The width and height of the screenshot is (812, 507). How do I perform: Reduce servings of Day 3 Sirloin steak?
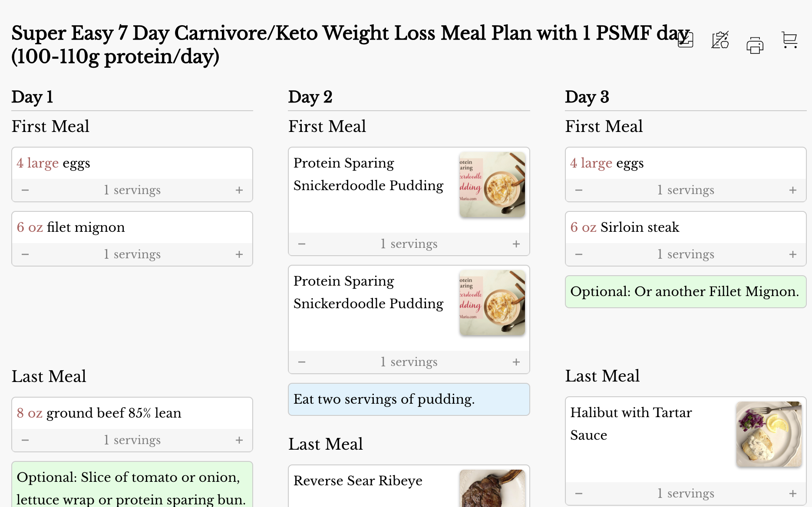pyautogui.click(x=579, y=254)
